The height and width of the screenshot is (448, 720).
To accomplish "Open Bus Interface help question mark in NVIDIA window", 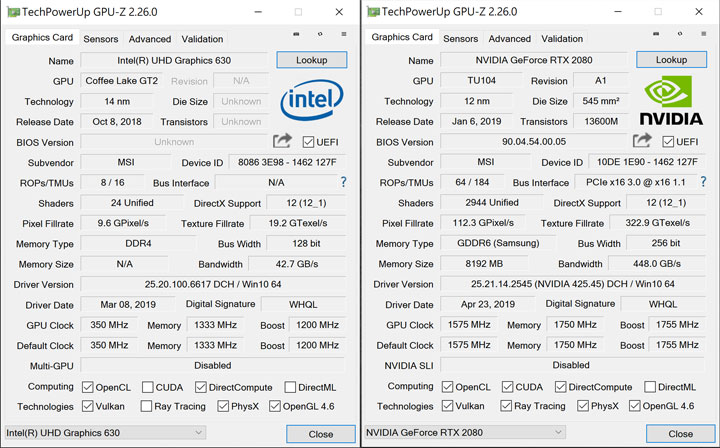I will tap(703, 181).
